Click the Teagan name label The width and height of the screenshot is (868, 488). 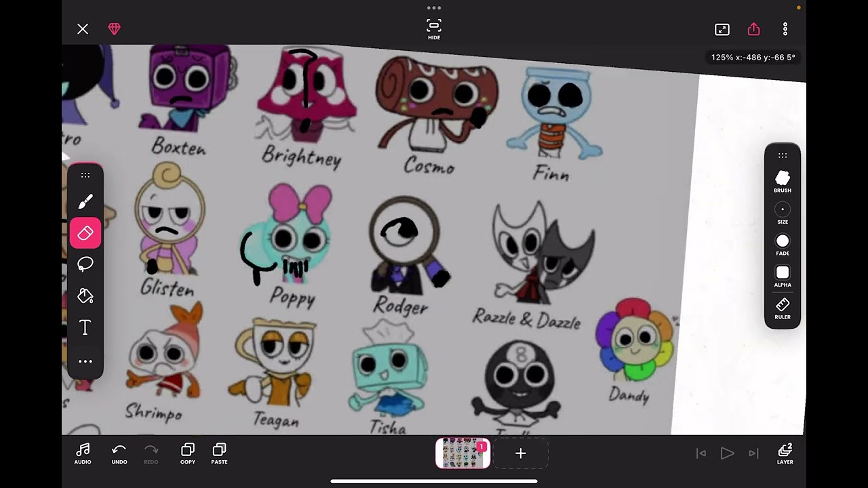(x=276, y=420)
